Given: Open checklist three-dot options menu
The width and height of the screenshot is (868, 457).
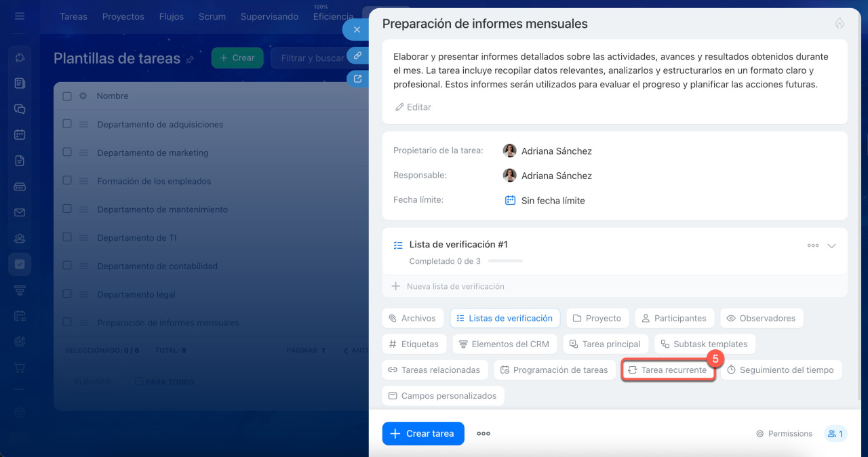Looking at the screenshot, I should tap(812, 245).
